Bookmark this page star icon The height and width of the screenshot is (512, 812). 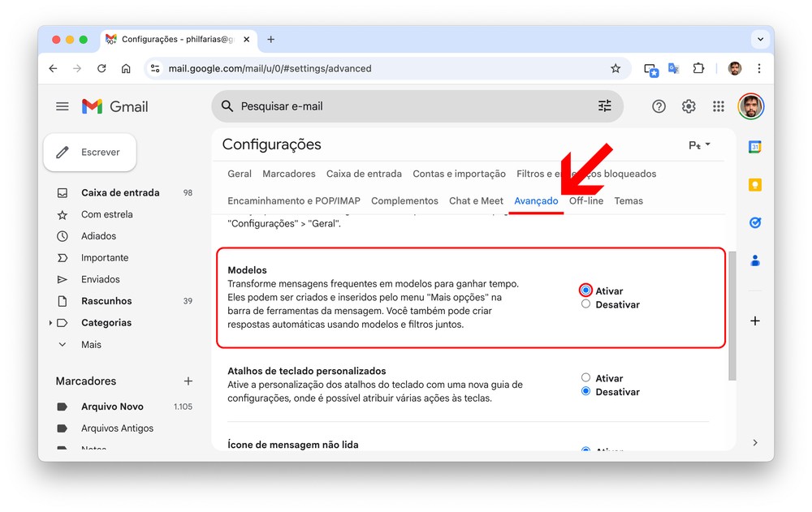[x=615, y=68]
